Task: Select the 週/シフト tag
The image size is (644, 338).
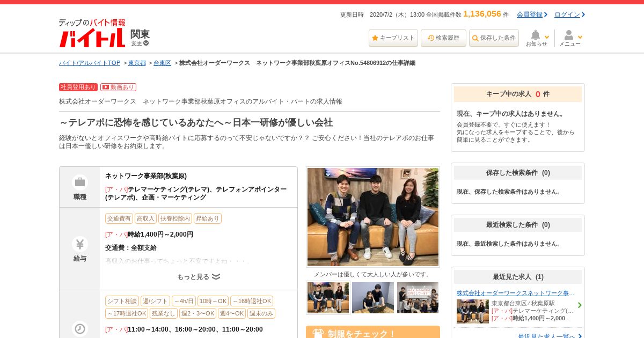Action: [x=156, y=301]
